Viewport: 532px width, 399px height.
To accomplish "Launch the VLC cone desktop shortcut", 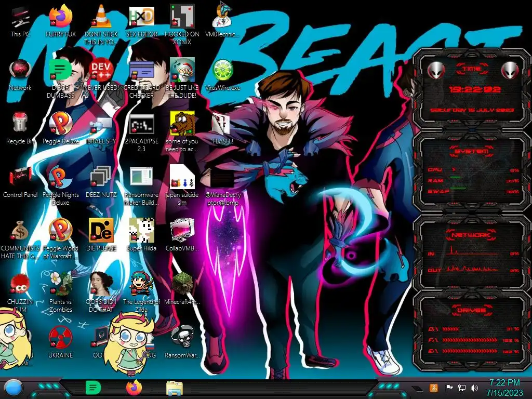I will [x=101, y=24].
